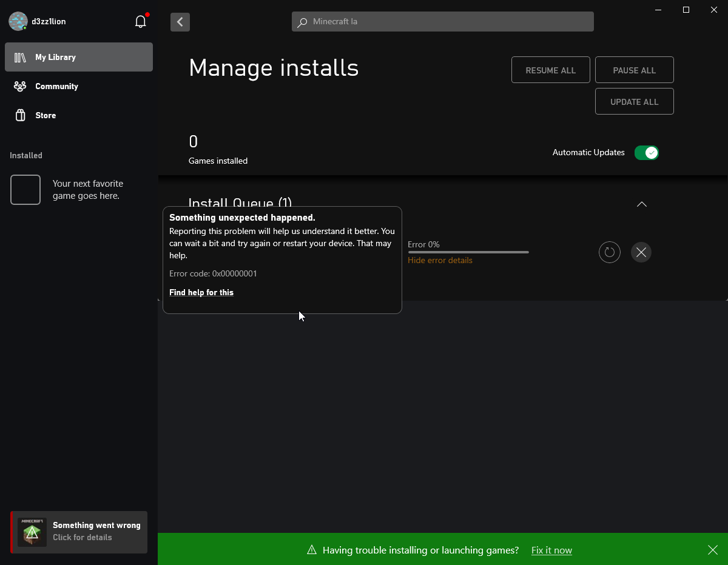
Task: Open the Store section
Action: pyautogui.click(x=45, y=115)
